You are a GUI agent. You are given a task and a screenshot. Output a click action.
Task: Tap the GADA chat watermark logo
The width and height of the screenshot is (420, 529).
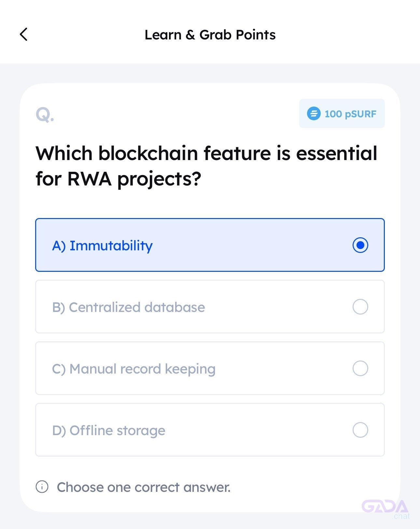(385, 509)
